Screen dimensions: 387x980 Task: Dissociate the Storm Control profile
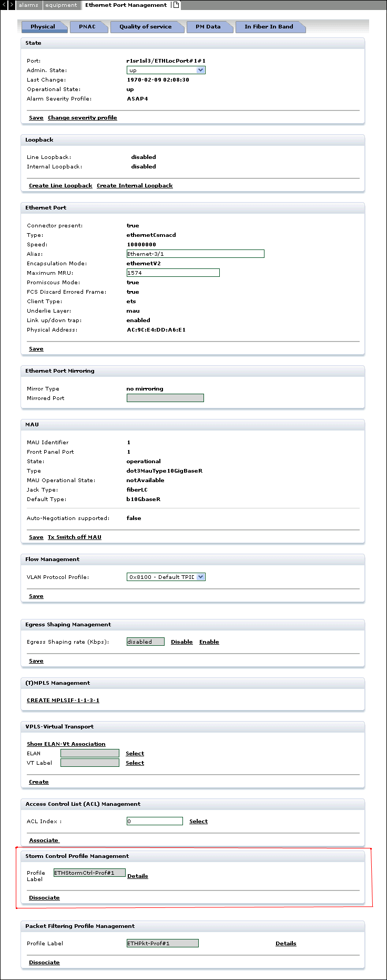[x=44, y=898]
